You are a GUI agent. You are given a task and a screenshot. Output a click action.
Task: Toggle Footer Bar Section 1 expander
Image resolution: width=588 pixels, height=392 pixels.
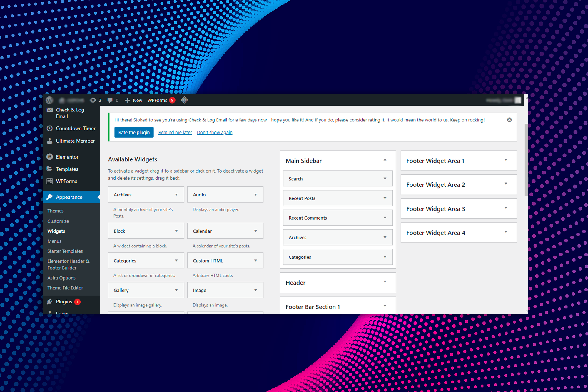click(x=384, y=306)
